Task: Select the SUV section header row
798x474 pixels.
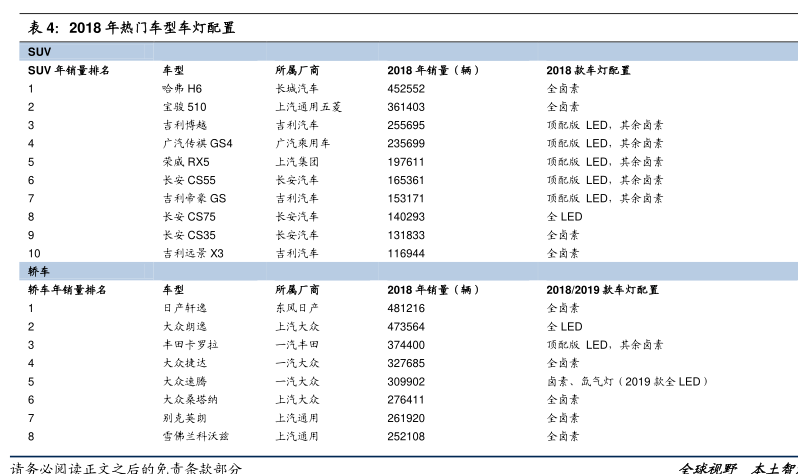Action: [400, 50]
